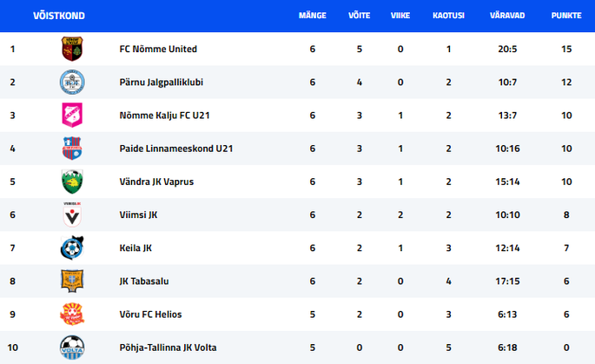Open Pärnu Jalgpalliklubi team page

click(x=162, y=83)
